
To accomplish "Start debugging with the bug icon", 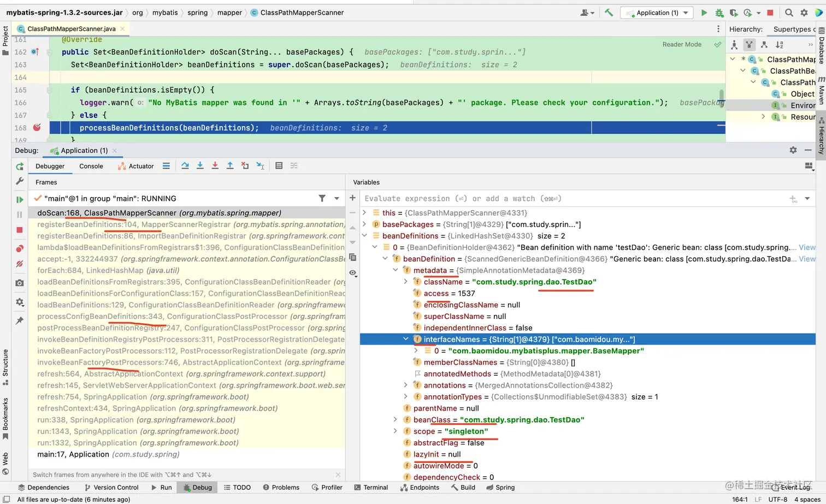I will coord(719,13).
